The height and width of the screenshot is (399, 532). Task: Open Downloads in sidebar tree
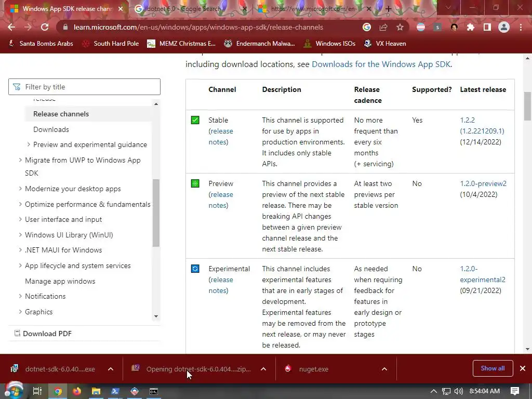[x=51, y=129]
